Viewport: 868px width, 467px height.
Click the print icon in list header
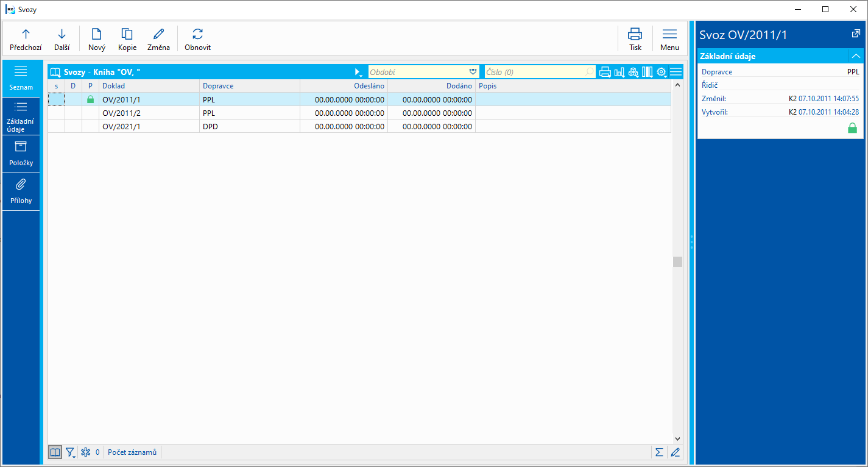coord(605,72)
